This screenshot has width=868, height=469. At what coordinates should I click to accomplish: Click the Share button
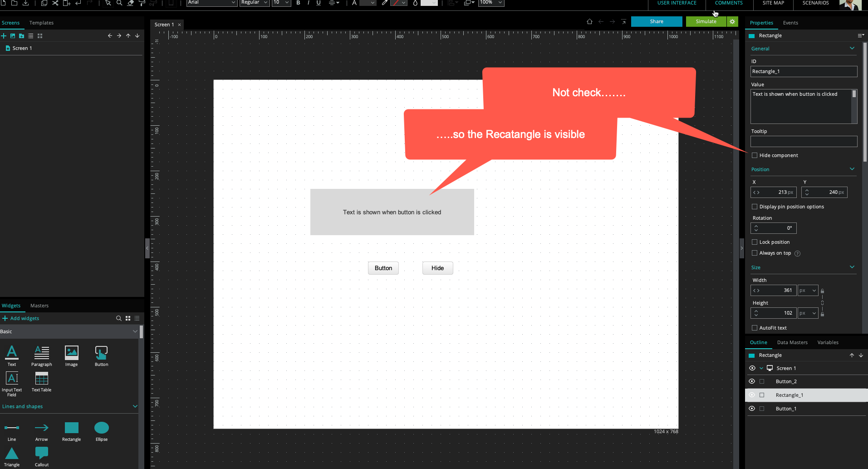tap(656, 21)
